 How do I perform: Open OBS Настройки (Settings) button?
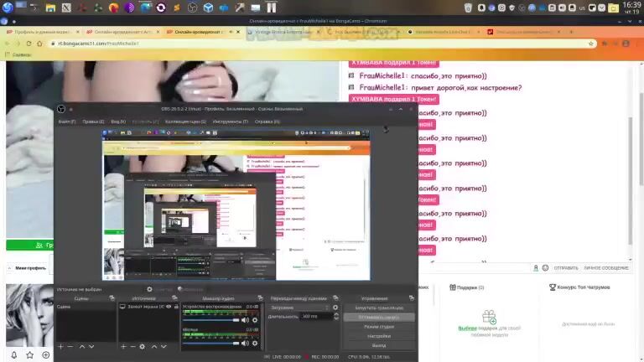point(379,336)
